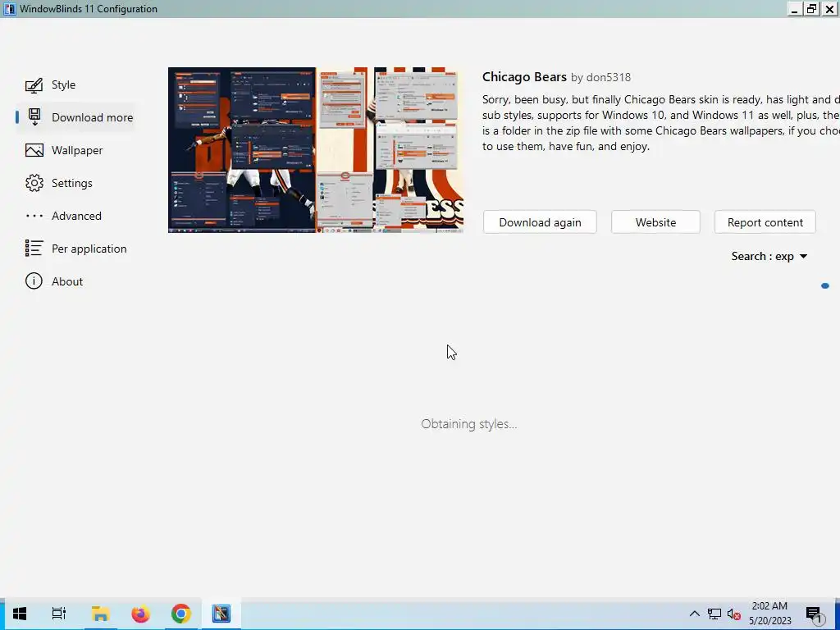Viewport: 840px width, 630px height.
Task: Go to the Style tab label
Action: 64,84
